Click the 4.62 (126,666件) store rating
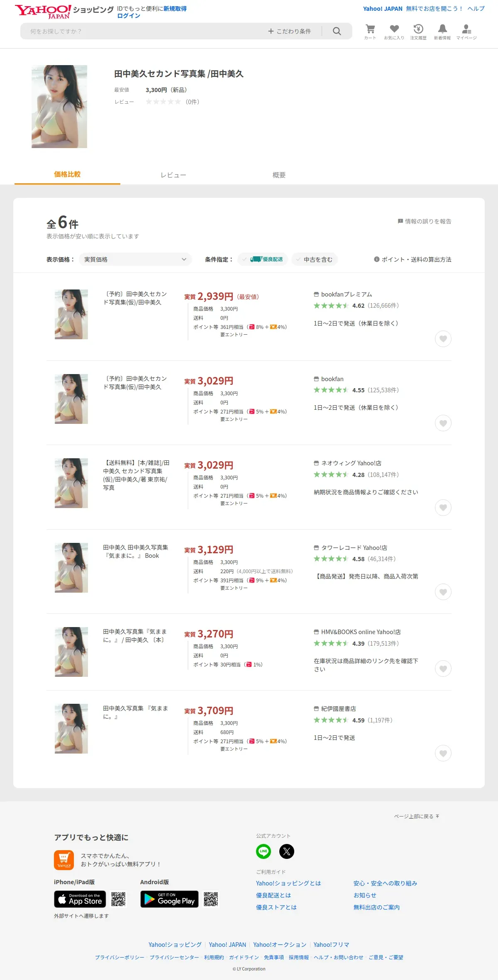The width and height of the screenshot is (498, 980). point(356,306)
